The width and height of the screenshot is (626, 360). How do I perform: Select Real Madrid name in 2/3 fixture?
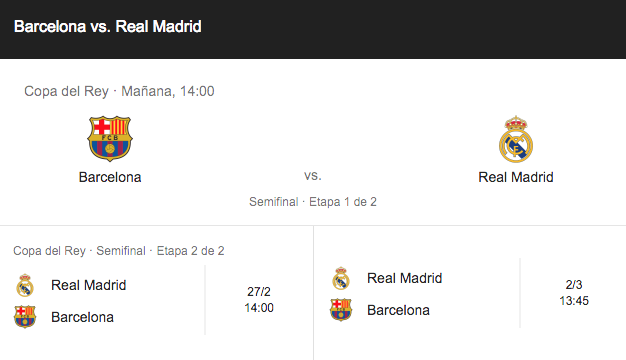404,278
